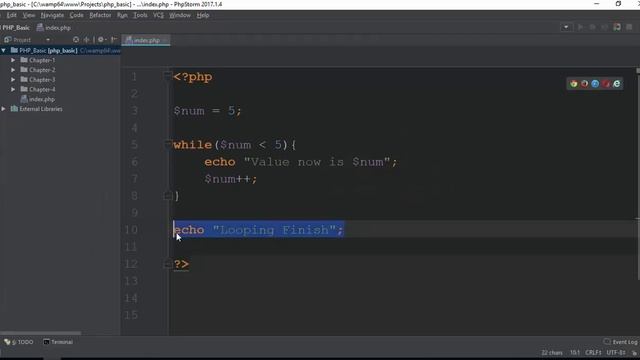Click fold marker at line 12

[x=167, y=264]
